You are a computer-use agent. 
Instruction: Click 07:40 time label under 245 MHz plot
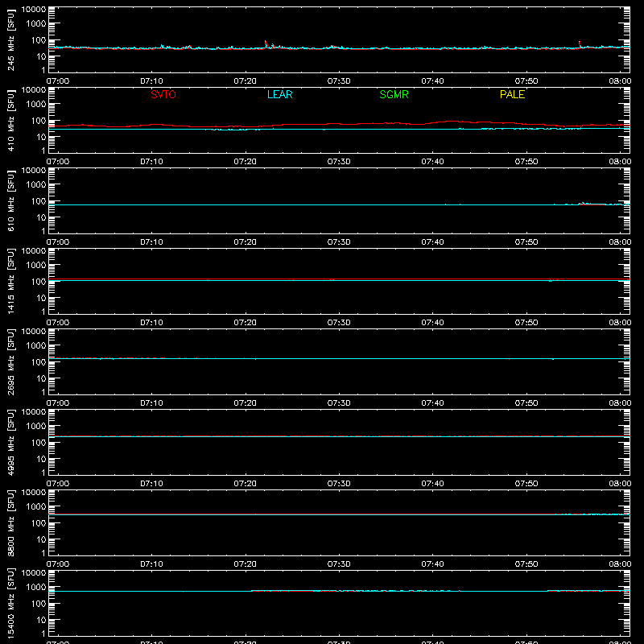(x=432, y=81)
